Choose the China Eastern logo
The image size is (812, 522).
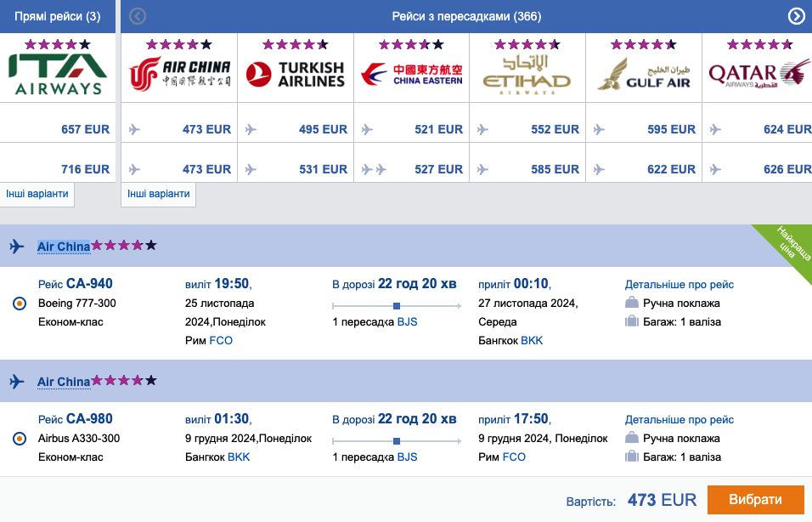(x=411, y=75)
